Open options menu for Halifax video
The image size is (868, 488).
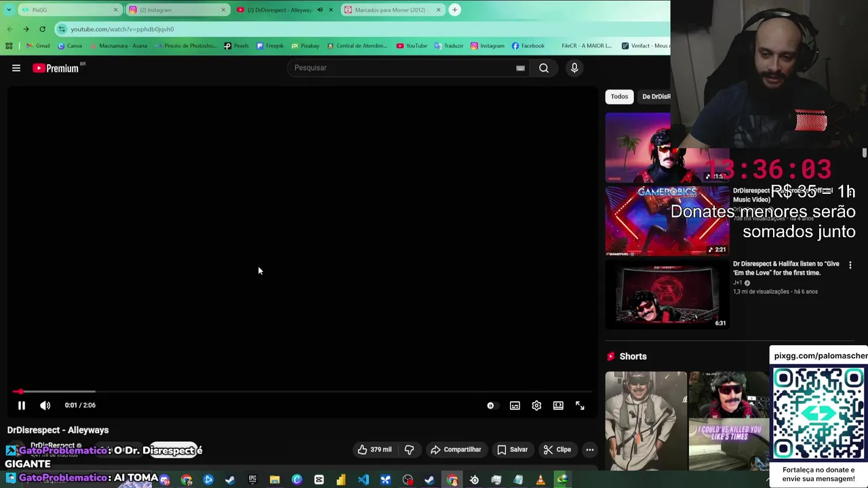(850, 265)
